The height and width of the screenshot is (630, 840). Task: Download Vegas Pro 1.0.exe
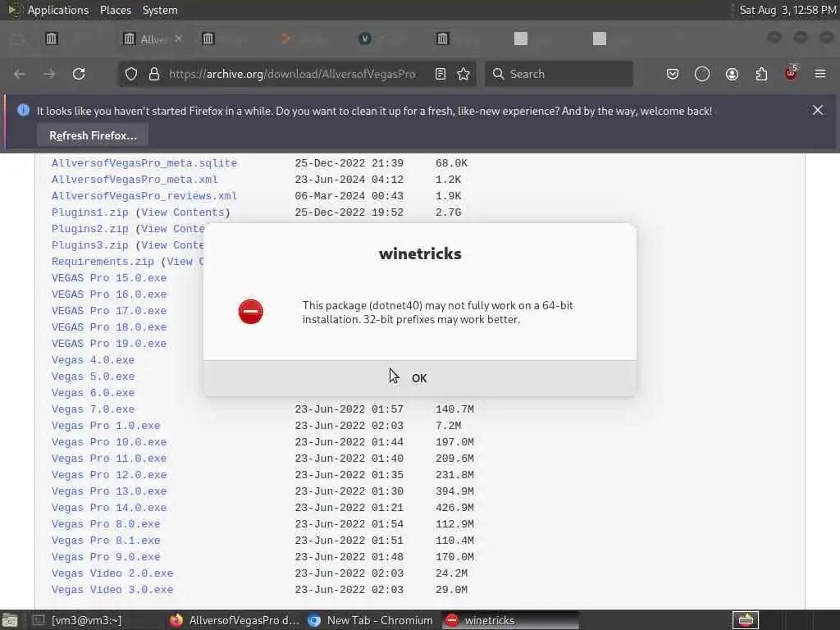pyautogui.click(x=106, y=426)
